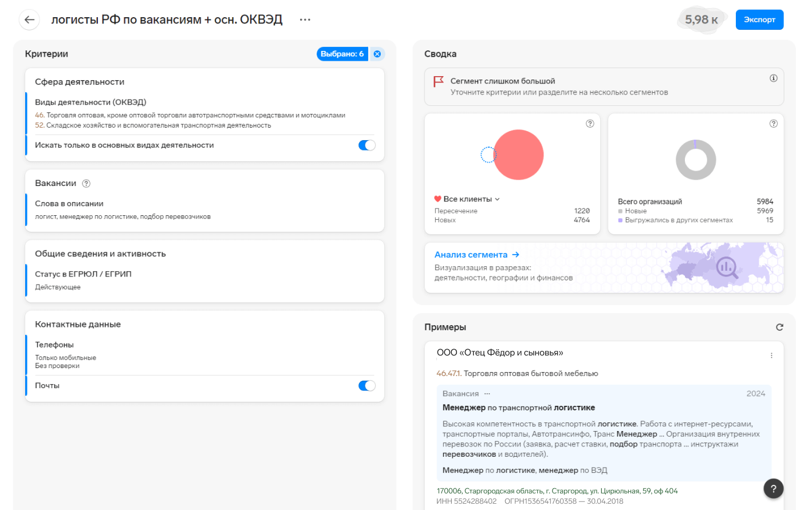Click Действующие status value

pos(58,287)
